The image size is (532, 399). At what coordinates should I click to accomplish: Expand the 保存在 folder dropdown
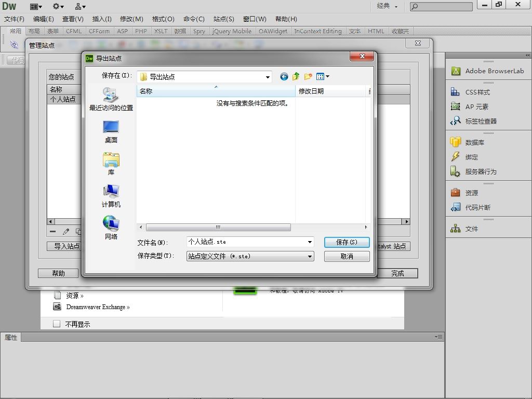click(x=268, y=77)
